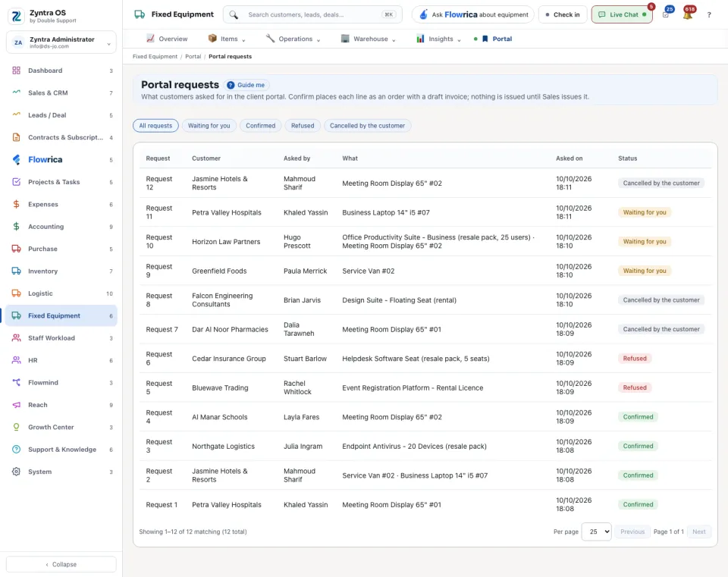
Task: Click the Status column header
Action: [628, 158]
